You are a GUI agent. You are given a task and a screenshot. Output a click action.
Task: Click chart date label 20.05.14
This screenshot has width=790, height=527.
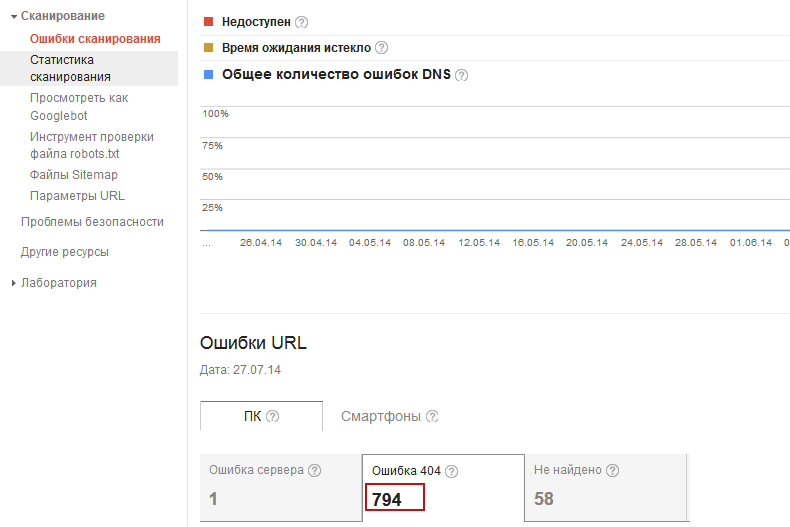click(587, 243)
